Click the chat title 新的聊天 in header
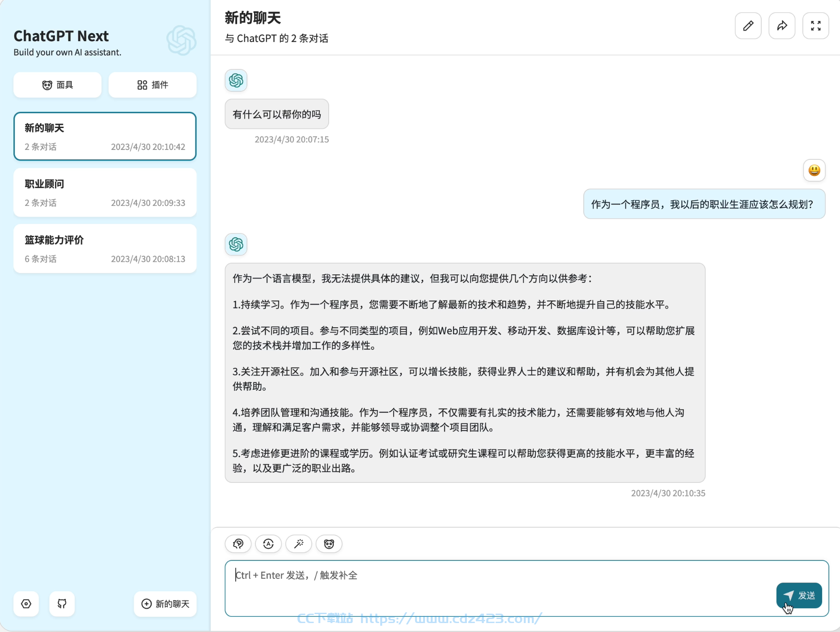This screenshot has width=840, height=632. point(253,18)
